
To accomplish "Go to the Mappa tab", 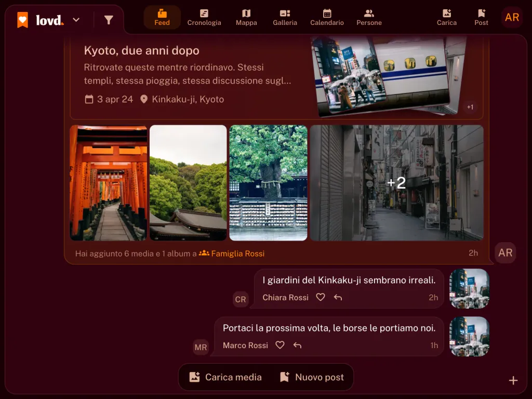I will [x=246, y=18].
